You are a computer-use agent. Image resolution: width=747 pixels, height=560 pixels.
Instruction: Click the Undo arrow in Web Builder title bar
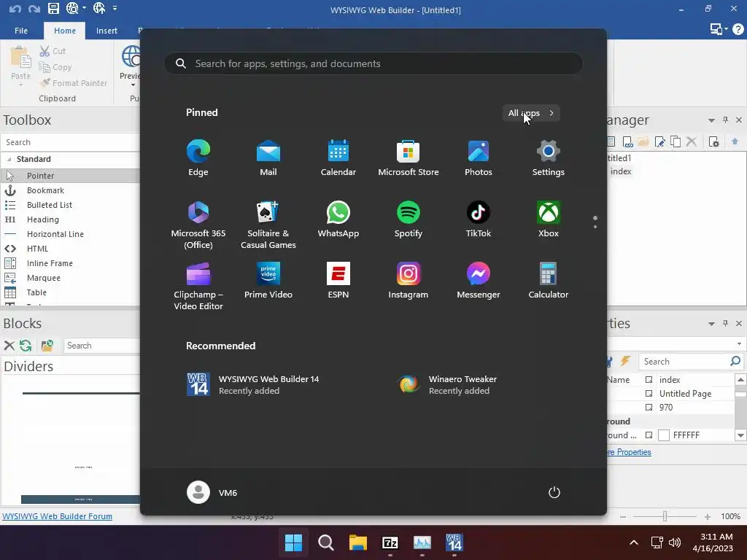click(x=15, y=9)
